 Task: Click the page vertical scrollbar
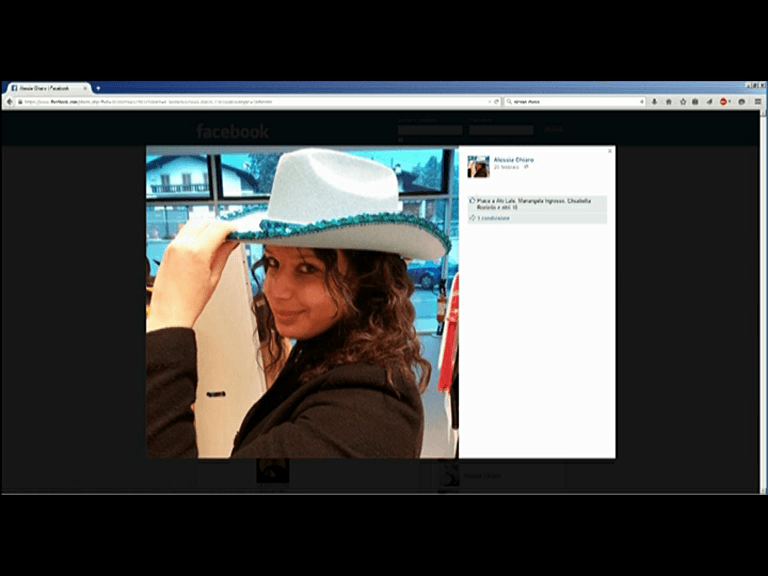click(x=763, y=301)
